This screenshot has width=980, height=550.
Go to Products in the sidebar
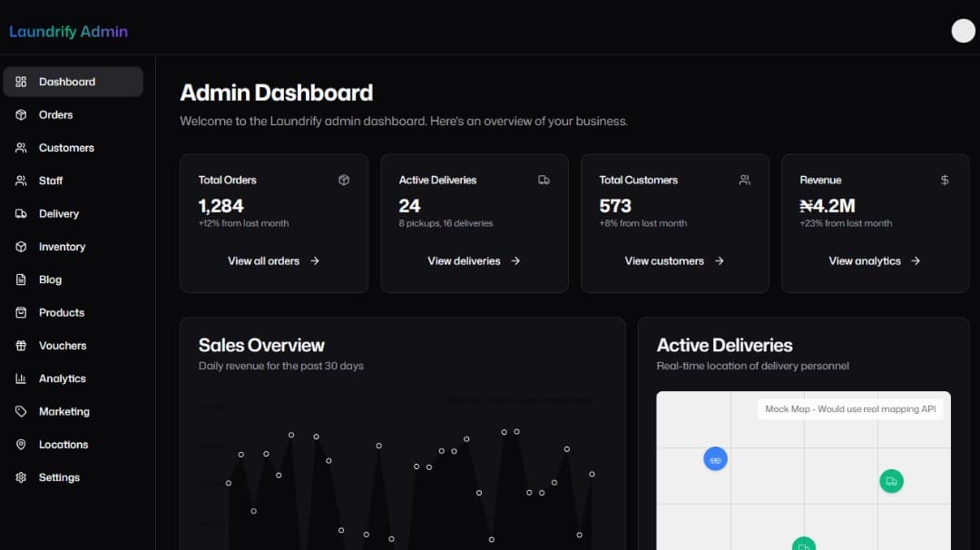coord(73,312)
